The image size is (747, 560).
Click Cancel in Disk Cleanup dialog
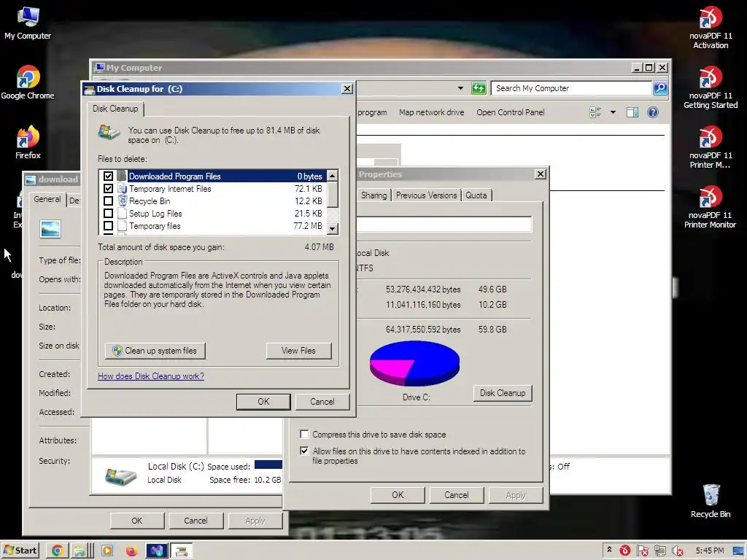322,402
